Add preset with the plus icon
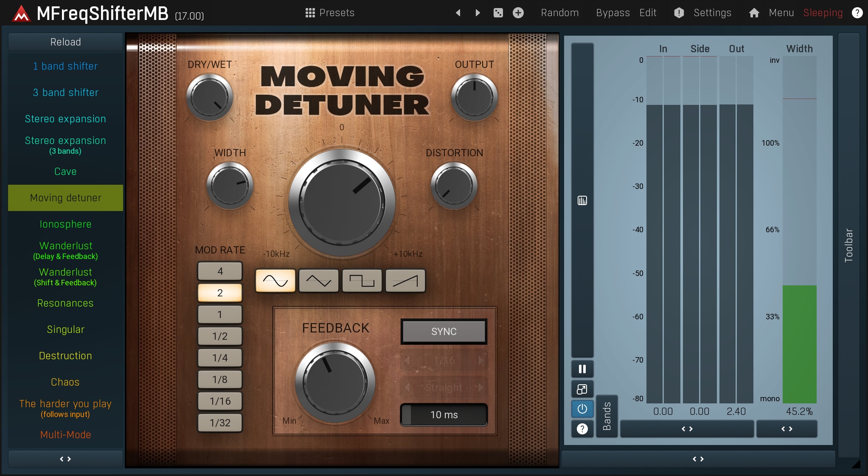The image size is (868, 476). click(x=518, y=13)
